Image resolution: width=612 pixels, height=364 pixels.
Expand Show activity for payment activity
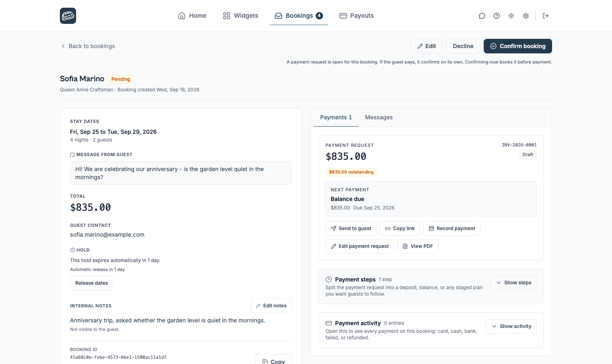pos(511,326)
